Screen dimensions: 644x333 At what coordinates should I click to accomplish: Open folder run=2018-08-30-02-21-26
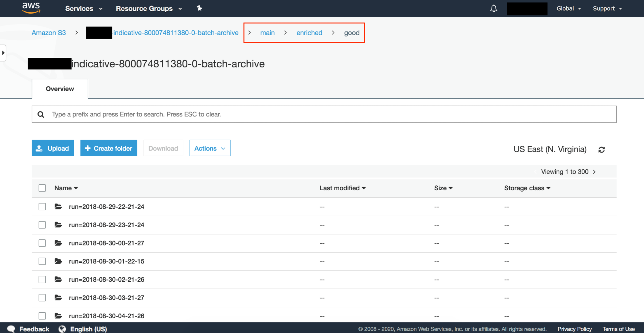tap(107, 280)
